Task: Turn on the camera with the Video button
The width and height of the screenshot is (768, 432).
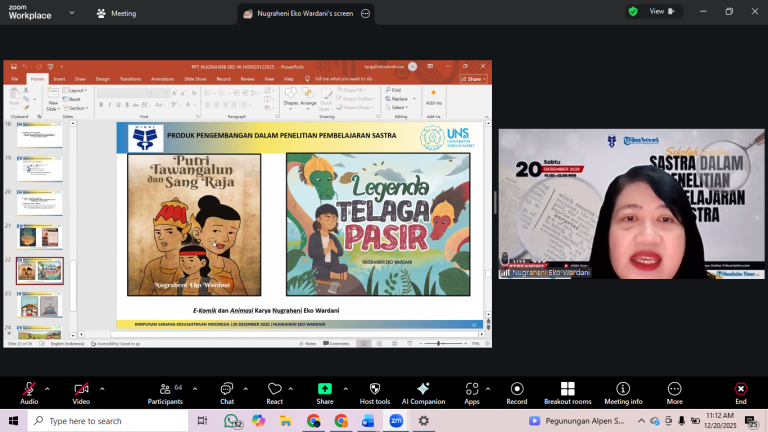Action: [x=81, y=389]
